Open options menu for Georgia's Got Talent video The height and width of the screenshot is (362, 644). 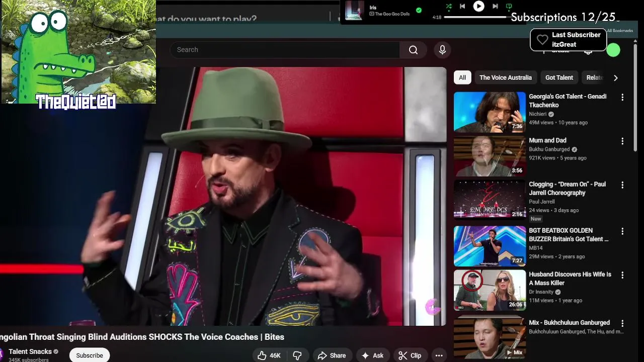(622, 97)
